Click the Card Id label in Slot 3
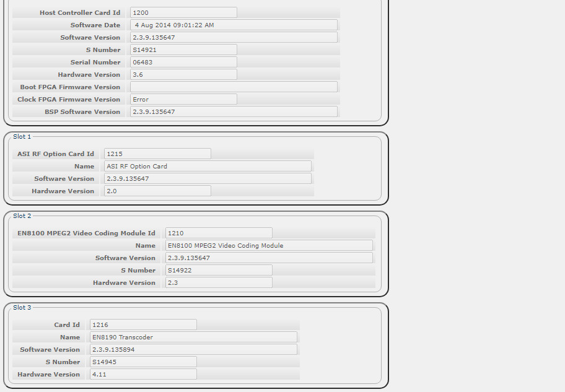 (67, 324)
